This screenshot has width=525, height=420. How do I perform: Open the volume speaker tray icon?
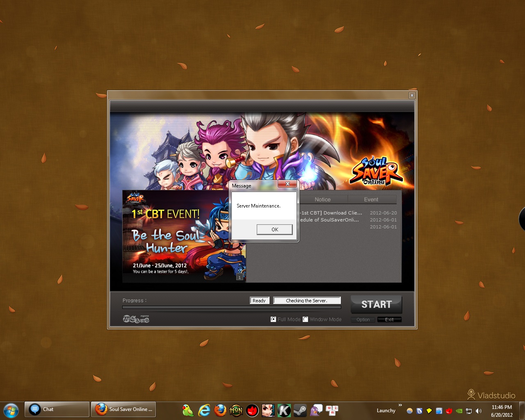click(x=479, y=411)
